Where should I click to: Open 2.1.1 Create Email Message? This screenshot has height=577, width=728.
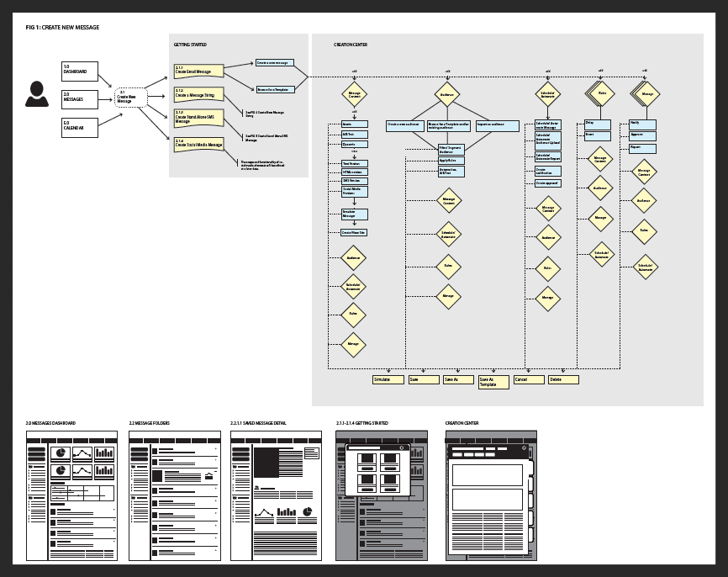tap(198, 71)
